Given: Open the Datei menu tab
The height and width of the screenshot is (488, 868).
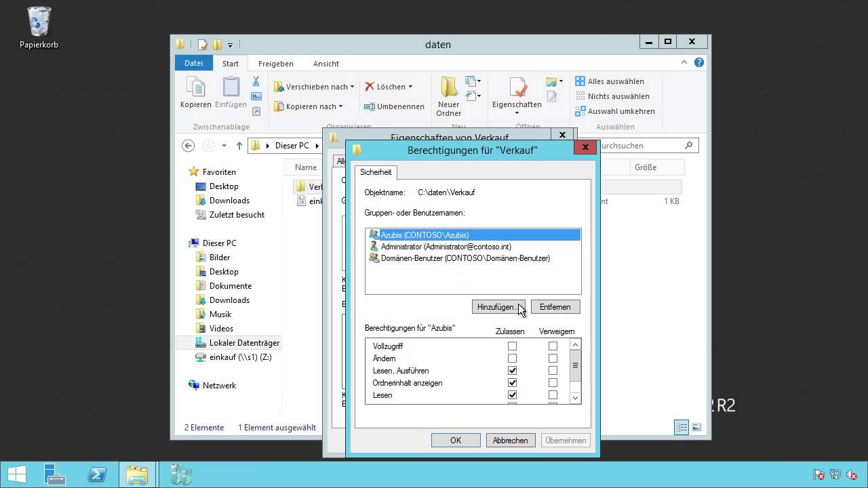Looking at the screenshot, I should coord(193,63).
